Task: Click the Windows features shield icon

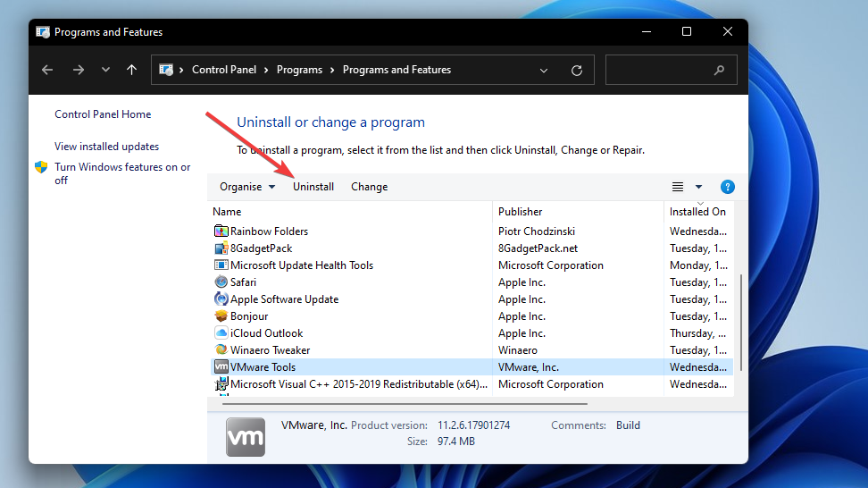Action: coord(41,167)
